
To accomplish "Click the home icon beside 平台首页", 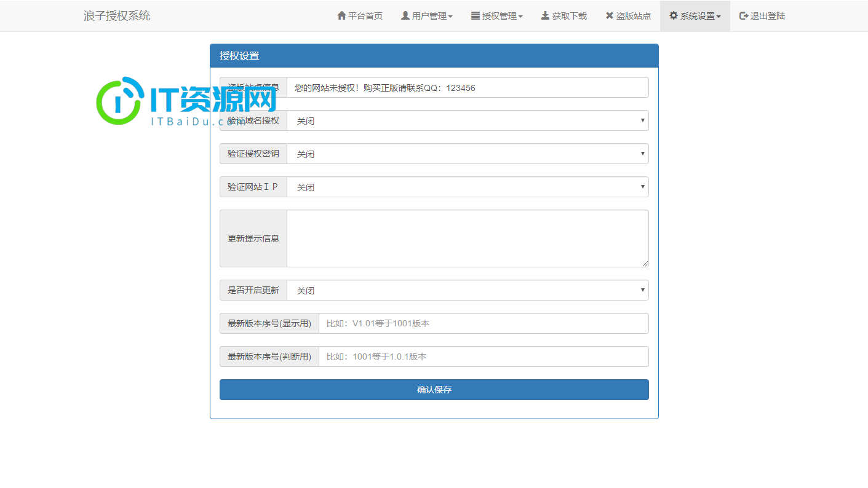I will click(x=341, y=15).
